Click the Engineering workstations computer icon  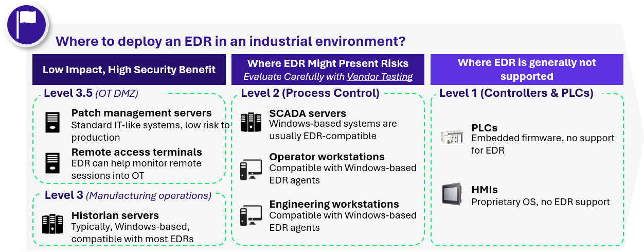coord(251,216)
